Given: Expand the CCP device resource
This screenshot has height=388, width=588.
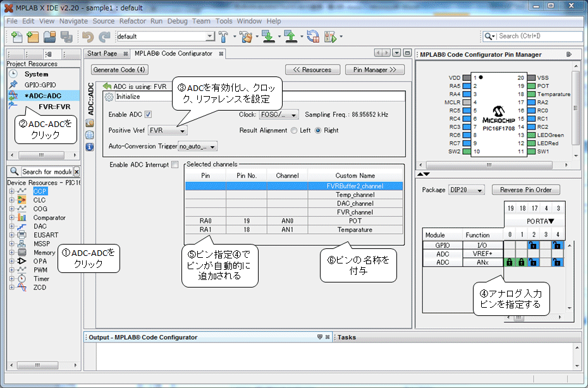Looking at the screenshot, I should (11, 191).
